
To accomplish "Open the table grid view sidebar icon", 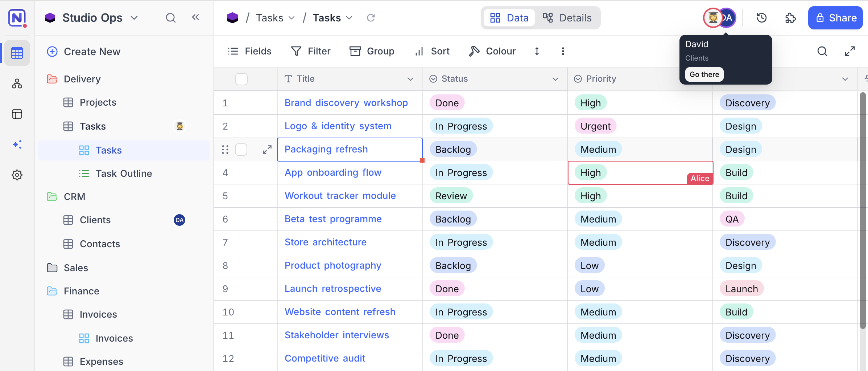I will [x=17, y=53].
